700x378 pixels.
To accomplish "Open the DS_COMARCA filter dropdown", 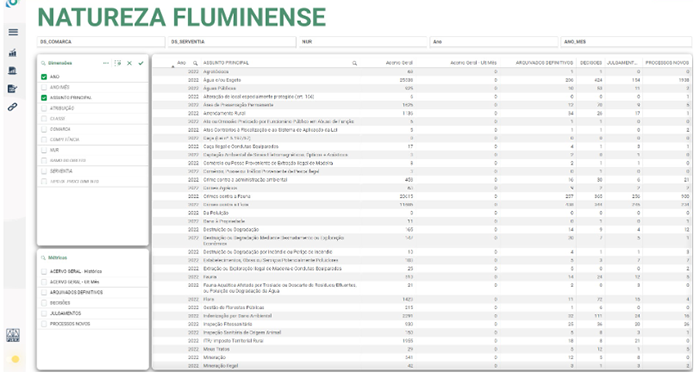I will pos(101,42).
